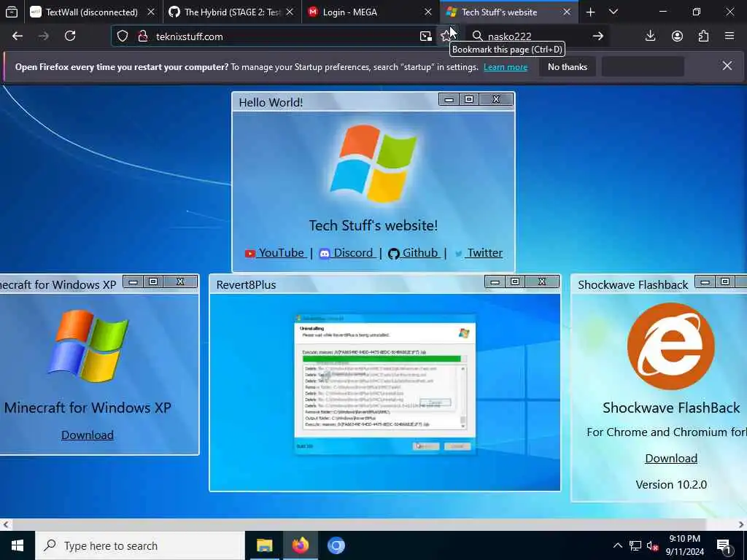Open the picture-in-picture address bar icon
The height and width of the screenshot is (560, 747).
coord(425,36)
